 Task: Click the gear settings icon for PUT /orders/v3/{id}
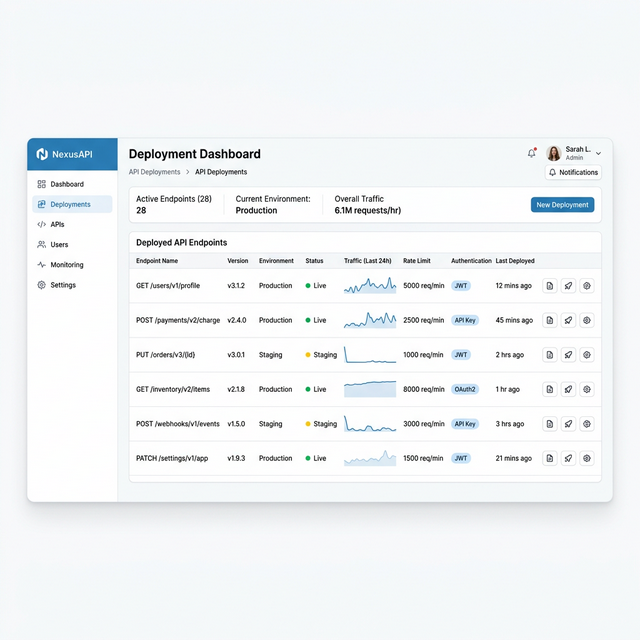click(587, 355)
